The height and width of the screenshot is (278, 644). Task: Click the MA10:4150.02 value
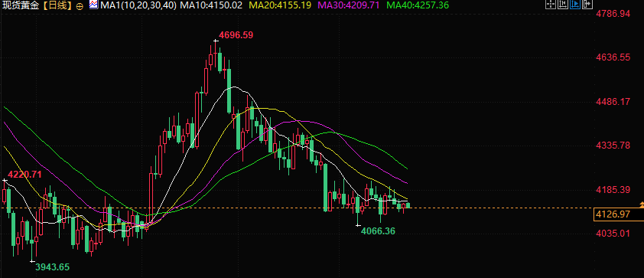pyautogui.click(x=210, y=5)
